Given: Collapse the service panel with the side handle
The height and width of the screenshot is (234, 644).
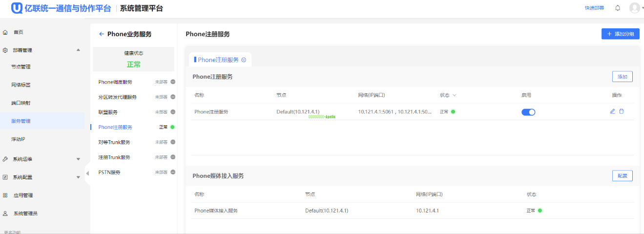Looking at the screenshot, I should pos(87,173).
